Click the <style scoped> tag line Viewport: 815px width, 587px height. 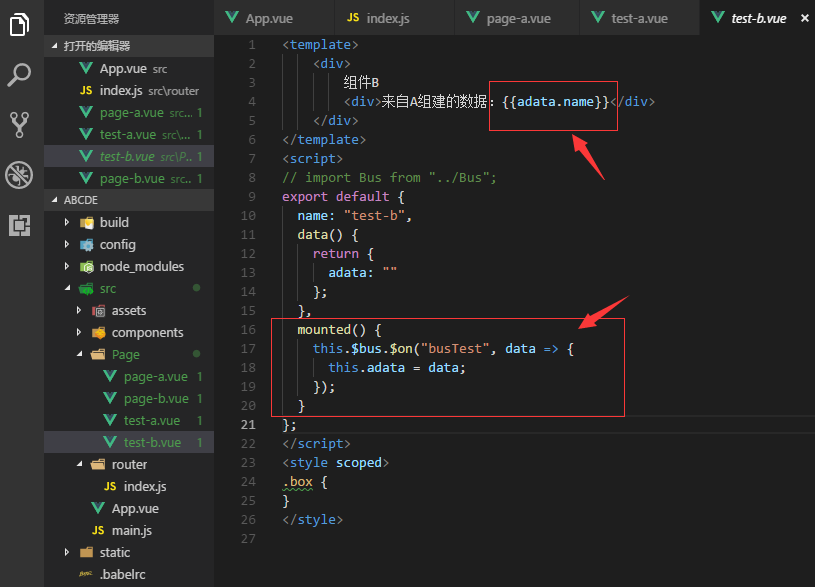click(335, 463)
